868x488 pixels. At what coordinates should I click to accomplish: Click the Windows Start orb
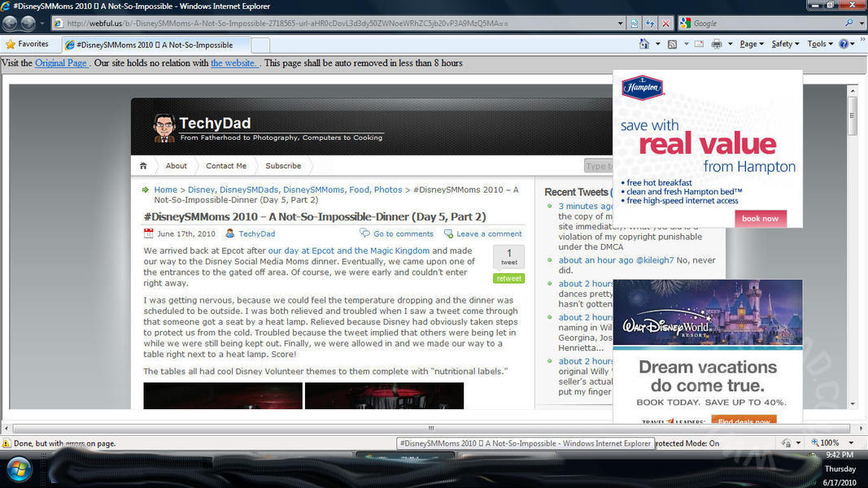coord(18,470)
